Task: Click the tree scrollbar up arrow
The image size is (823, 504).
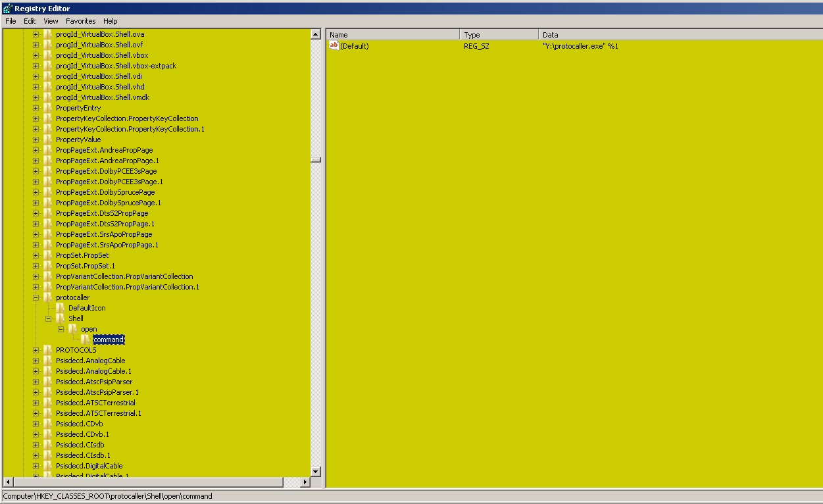Action: pos(315,34)
